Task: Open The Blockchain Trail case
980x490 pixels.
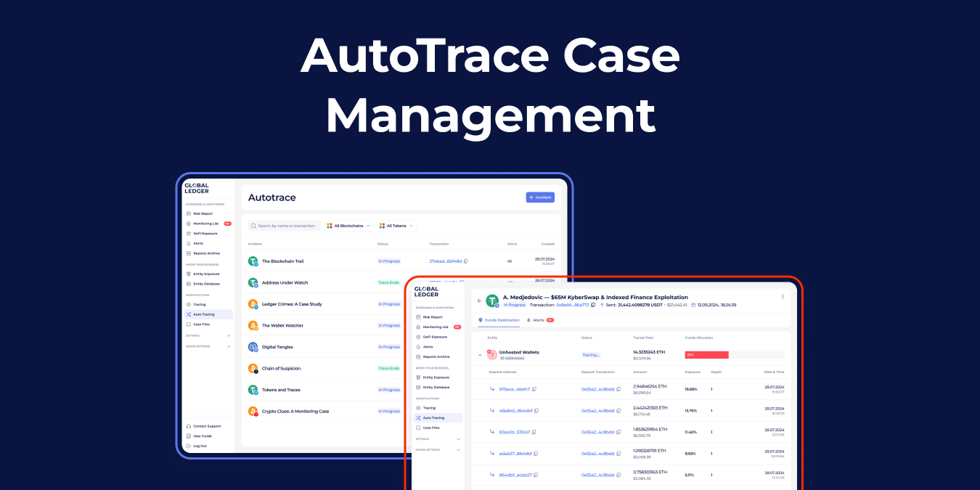Action: tap(284, 261)
